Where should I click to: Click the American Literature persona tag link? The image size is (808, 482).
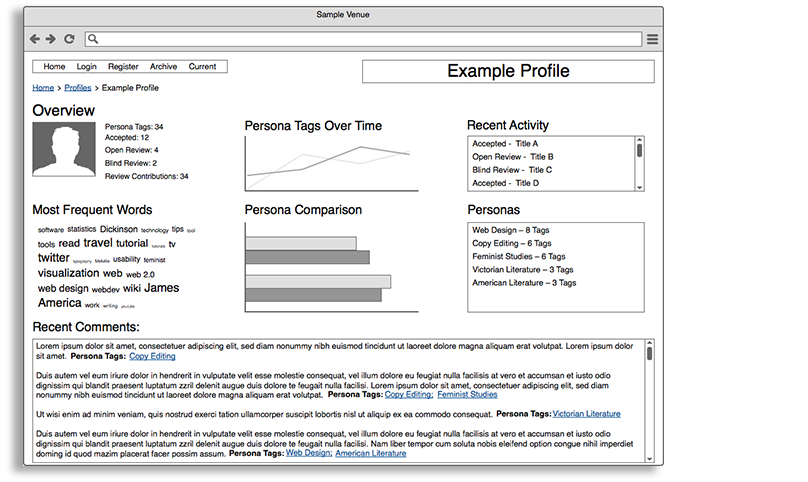tap(371, 453)
